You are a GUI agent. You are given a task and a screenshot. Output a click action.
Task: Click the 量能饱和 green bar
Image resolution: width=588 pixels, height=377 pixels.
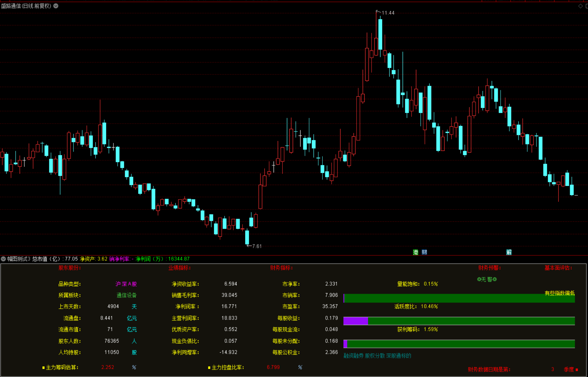[459, 298]
